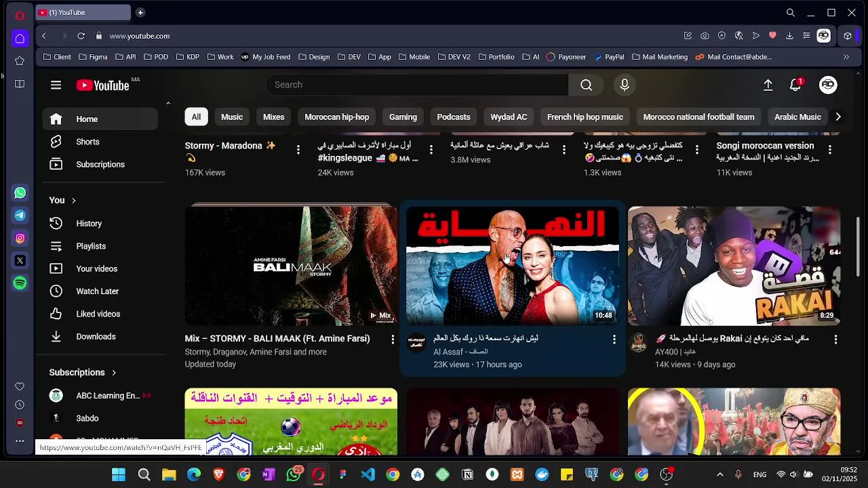Open Telegram in Opera sidebar
The height and width of the screenshot is (488, 868).
pyautogui.click(x=20, y=215)
